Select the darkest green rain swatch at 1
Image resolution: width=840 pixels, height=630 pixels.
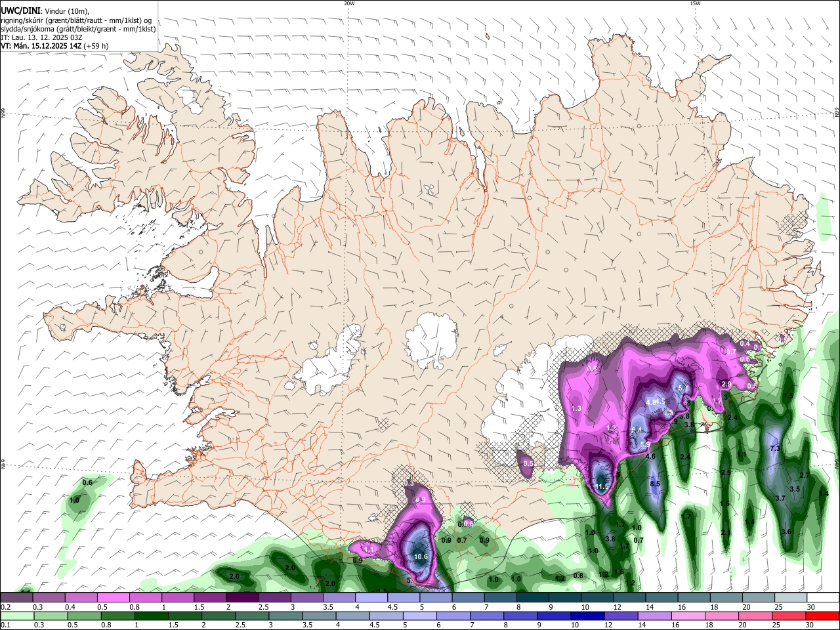point(151,616)
